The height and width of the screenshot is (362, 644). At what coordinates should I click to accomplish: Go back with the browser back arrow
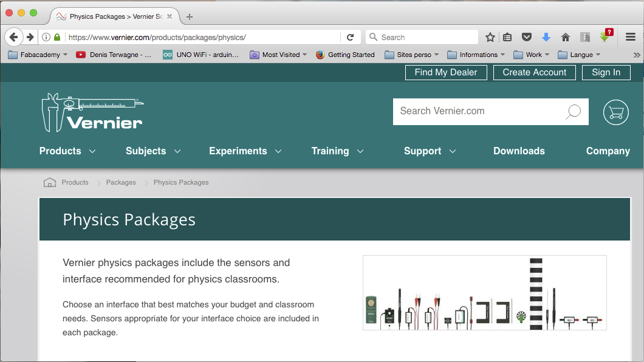[x=13, y=37]
